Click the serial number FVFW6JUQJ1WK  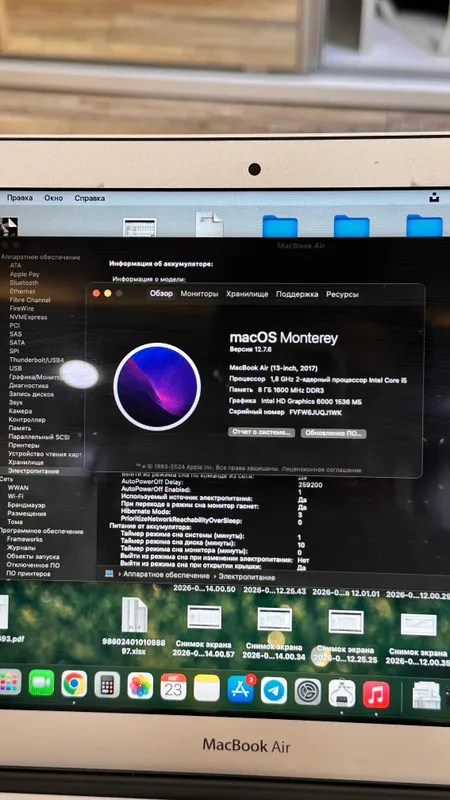click(x=315, y=412)
